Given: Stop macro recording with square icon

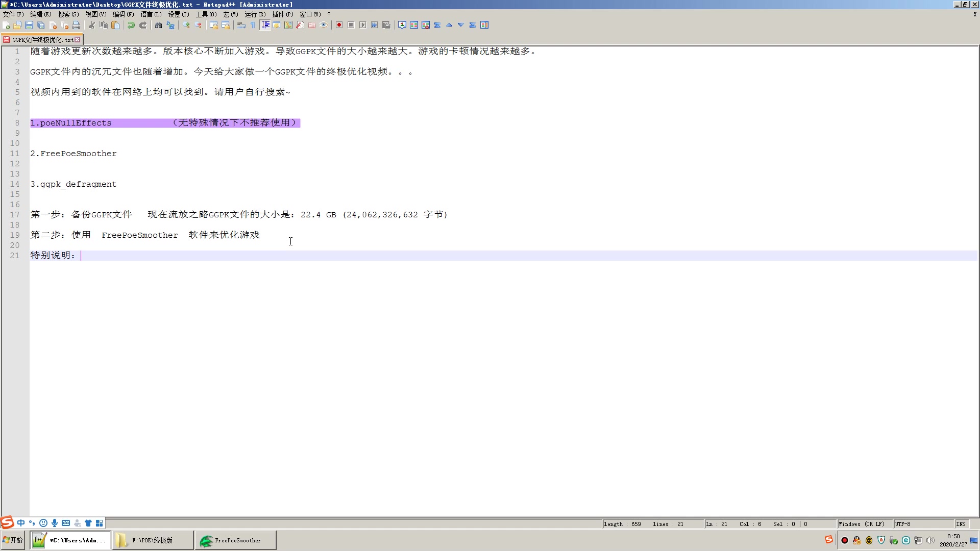Looking at the screenshot, I should pyautogui.click(x=351, y=25).
